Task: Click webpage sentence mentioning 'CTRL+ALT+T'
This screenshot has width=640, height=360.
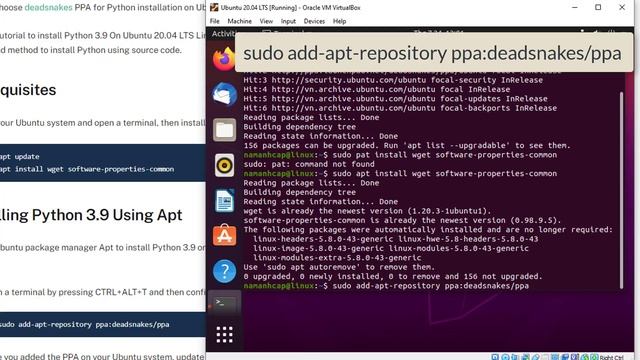Action: 102,292
